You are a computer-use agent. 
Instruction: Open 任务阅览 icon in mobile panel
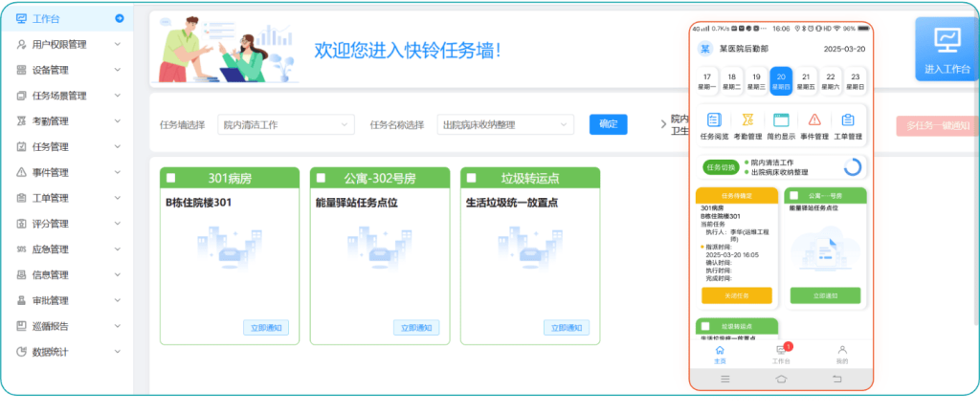[x=714, y=120]
